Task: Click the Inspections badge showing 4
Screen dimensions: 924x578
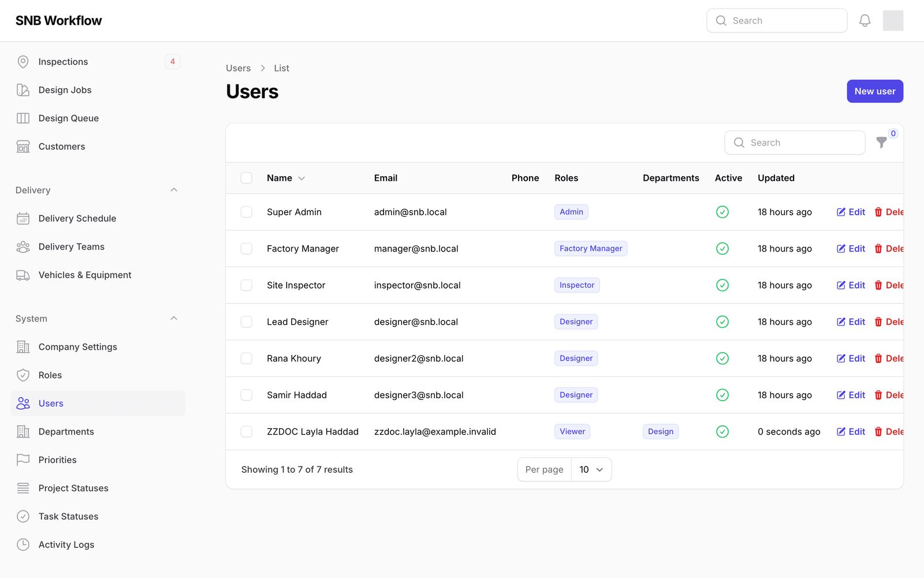Action: tap(173, 62)
